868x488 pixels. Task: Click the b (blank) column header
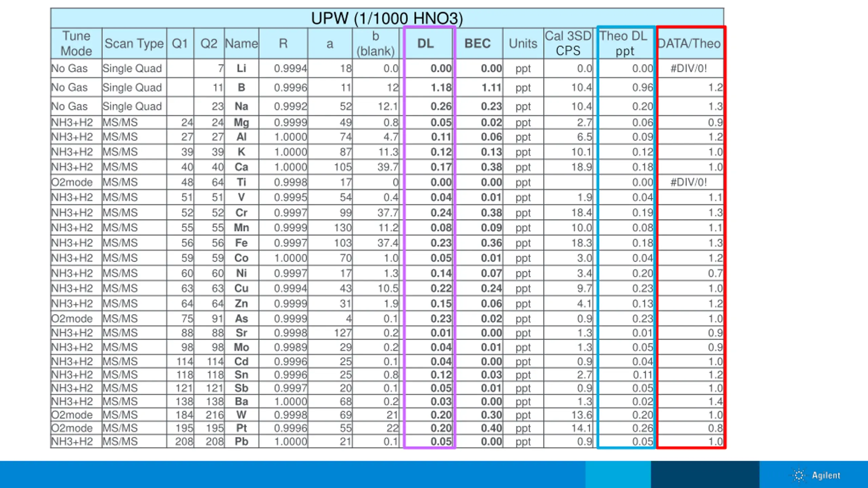[x=376, y=43]
